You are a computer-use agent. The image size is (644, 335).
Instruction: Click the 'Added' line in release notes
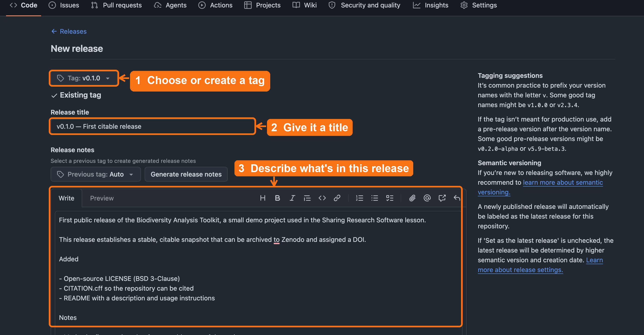click(69, 259)
